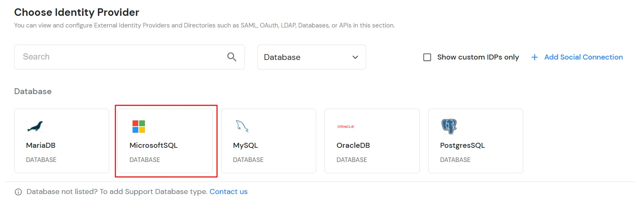
Task: Select the PostgresSQL card title text
Action: click(x=462, y=146)
